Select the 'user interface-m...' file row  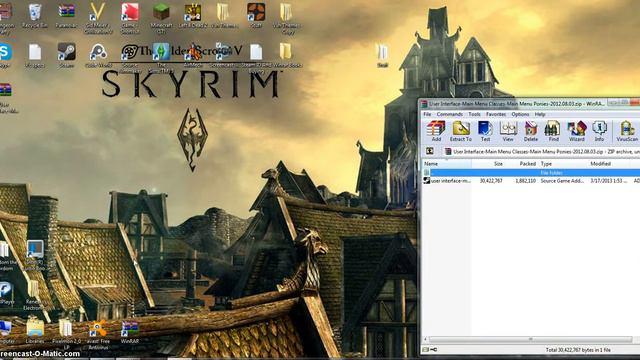pos(531,180)
